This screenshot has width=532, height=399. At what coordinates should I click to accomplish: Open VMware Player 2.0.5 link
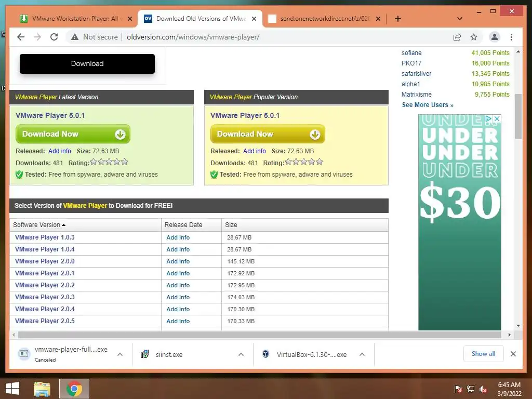click(x=45, y=321)
